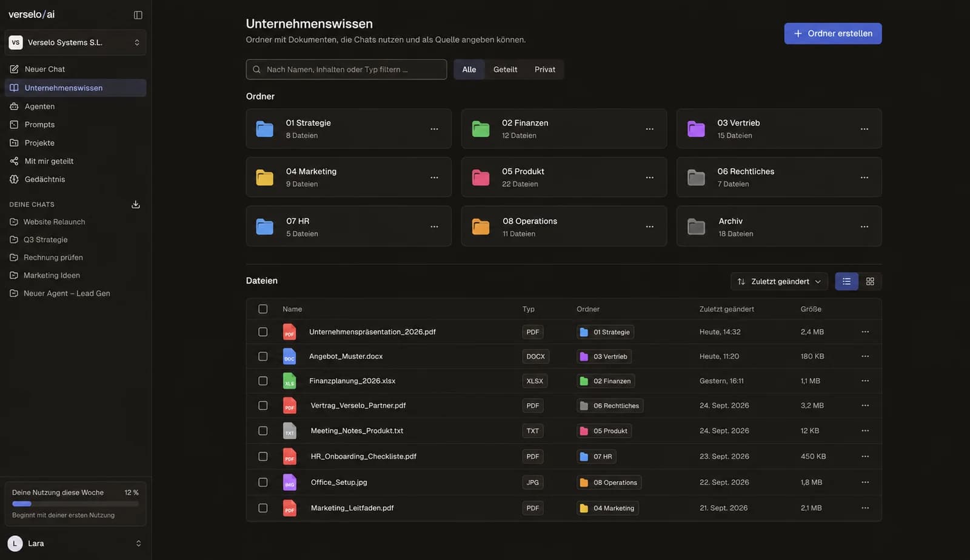Image resolution: width=970 pixels, height=560 pixels.
Task: Open the Verselo Systems S.L. workspace switcher
Action: pyautogui.click(x=75, y=42)
